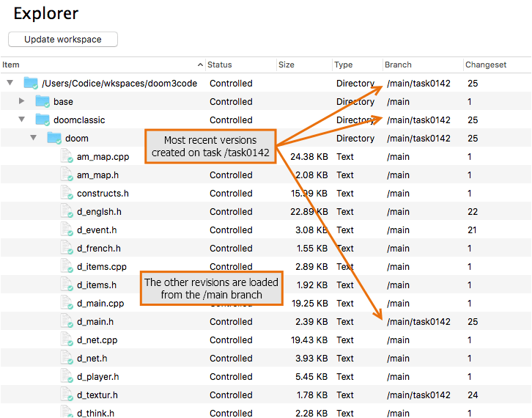Click the 3.93 KB size of d_net.h
The width and height of the screenshot is (532, 418).
[x=311, y=359]
